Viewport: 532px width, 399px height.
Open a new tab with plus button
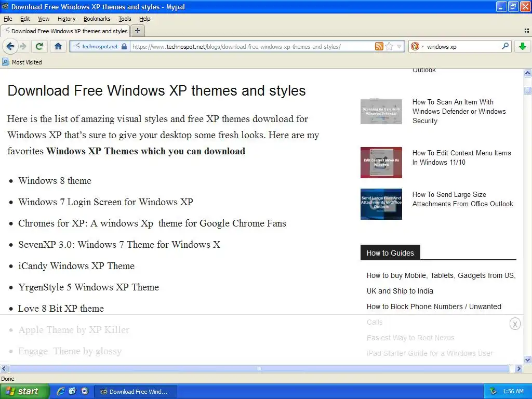click(x=137, y=31)
